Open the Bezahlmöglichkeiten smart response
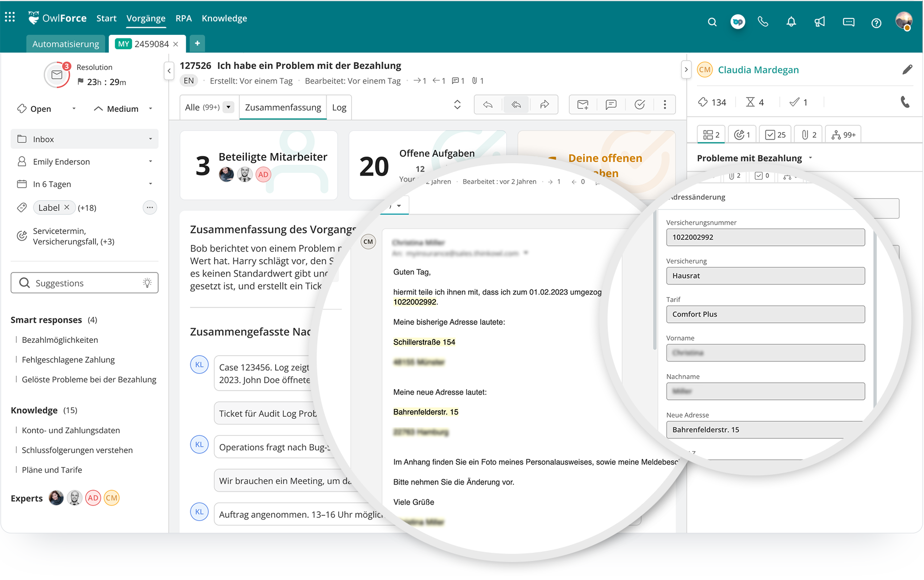924x580 pixels. [x=60, y=340]
